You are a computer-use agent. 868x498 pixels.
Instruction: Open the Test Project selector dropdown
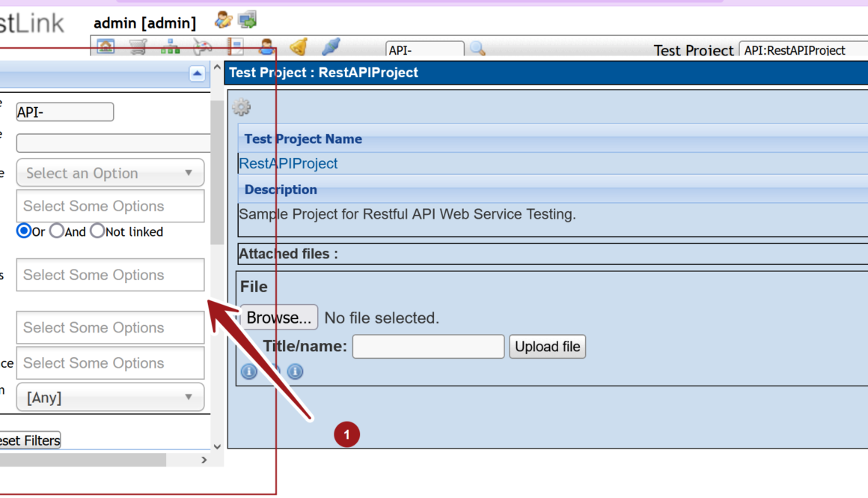pyautogui.click(x=802, y=50)
